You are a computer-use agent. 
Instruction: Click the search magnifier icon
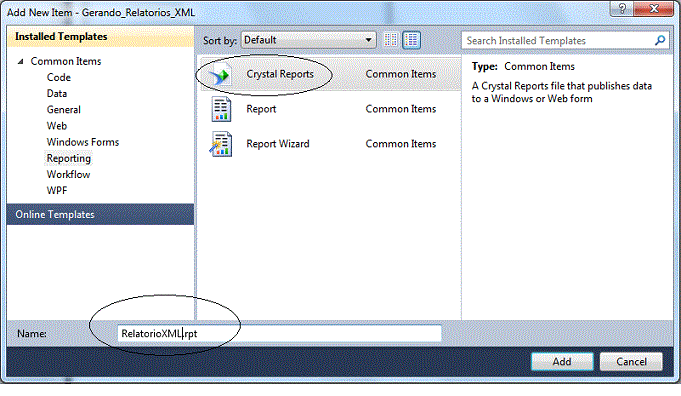point(660,40)
